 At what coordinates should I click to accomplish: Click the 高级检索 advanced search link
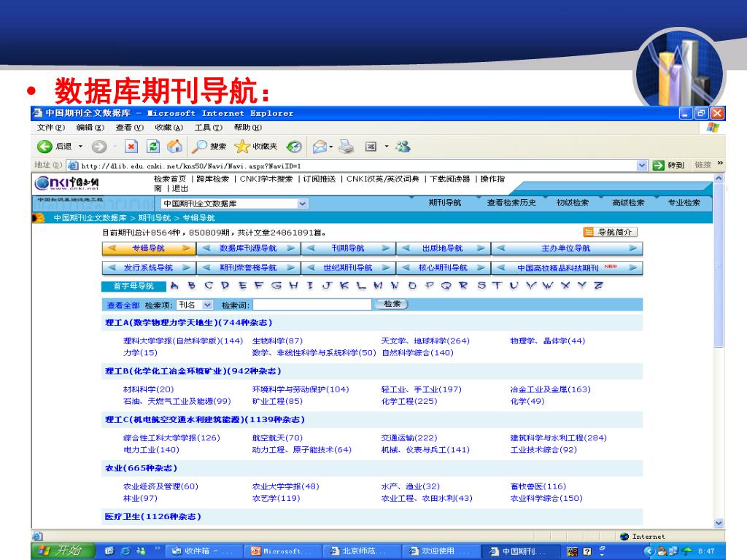(628, 203)
